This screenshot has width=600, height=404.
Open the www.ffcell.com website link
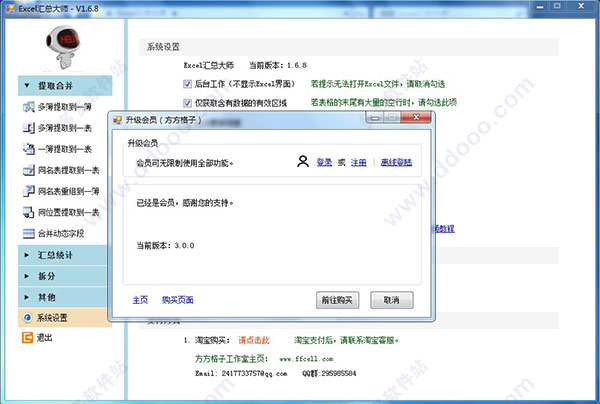click(306, 359)
